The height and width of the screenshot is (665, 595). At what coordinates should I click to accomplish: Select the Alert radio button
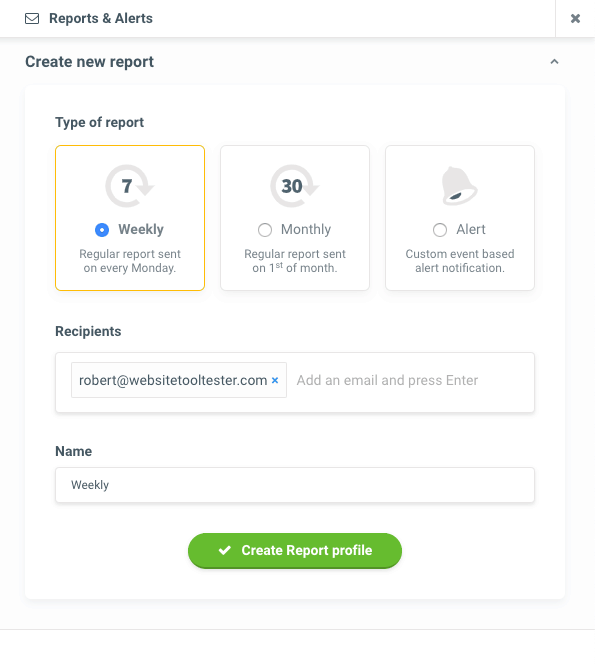440,230
